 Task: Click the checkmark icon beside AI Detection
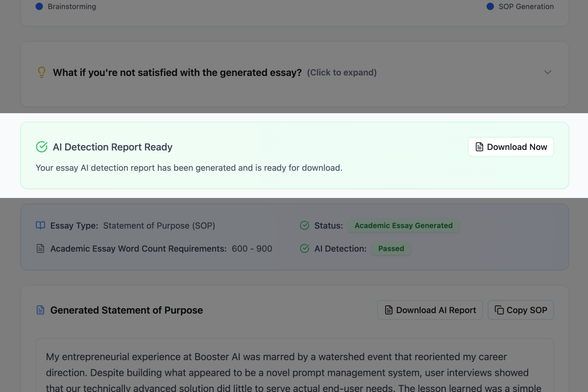click(304, 248)
